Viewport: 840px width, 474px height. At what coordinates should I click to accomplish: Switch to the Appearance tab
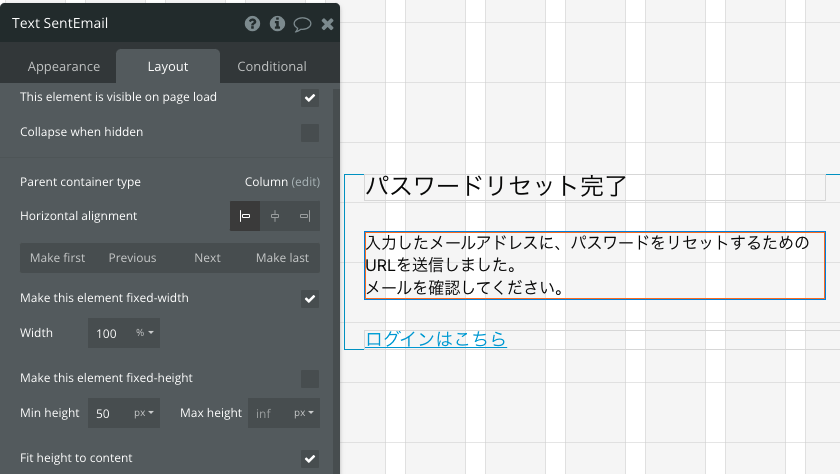coord(64,66)
